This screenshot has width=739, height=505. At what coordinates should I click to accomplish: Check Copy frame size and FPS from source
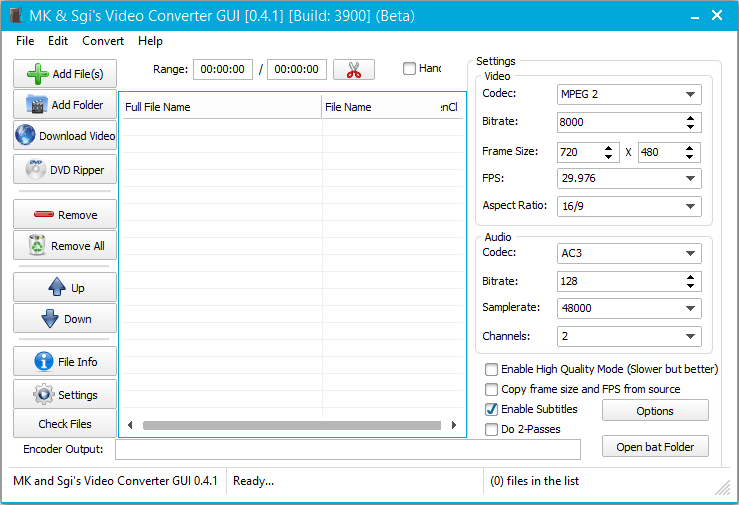pos(491,390)
